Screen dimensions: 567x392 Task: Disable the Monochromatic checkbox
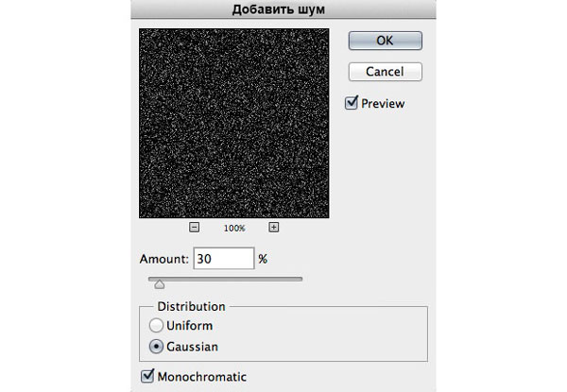[x=147, y=376]
